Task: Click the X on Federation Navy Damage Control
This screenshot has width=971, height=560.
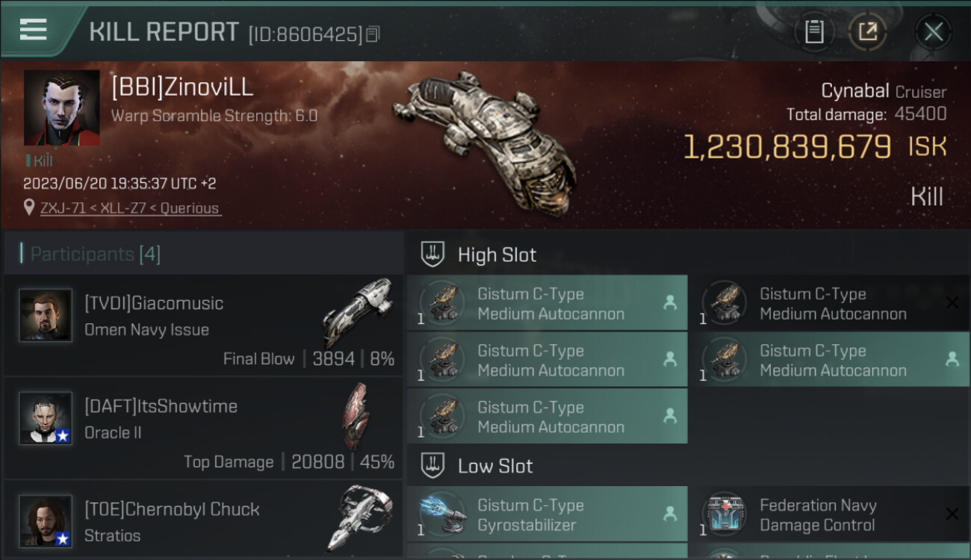Action: click(x=952, y=514)
